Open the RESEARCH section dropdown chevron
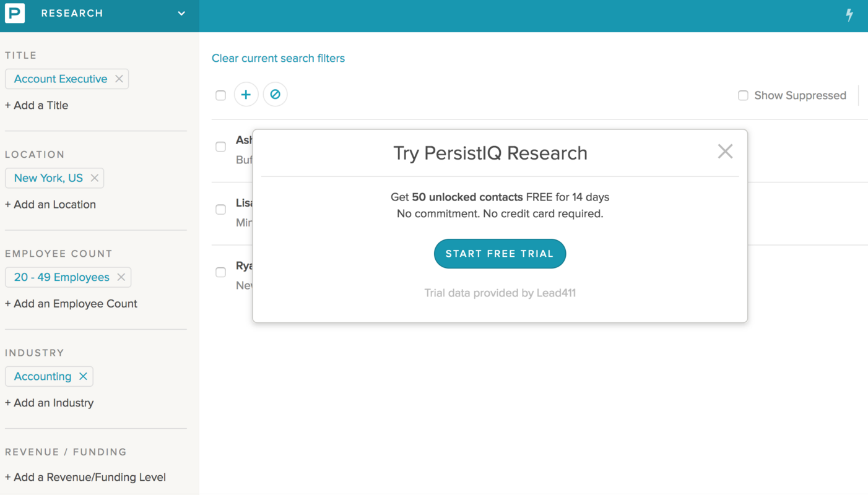The width and height of the screenshot is (868, 495). click(180, 13)
